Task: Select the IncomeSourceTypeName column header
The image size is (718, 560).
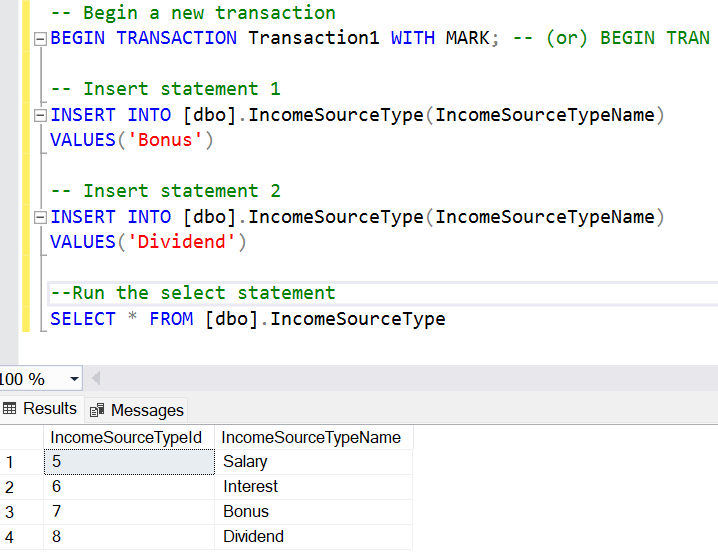Action: pos(311,437)
